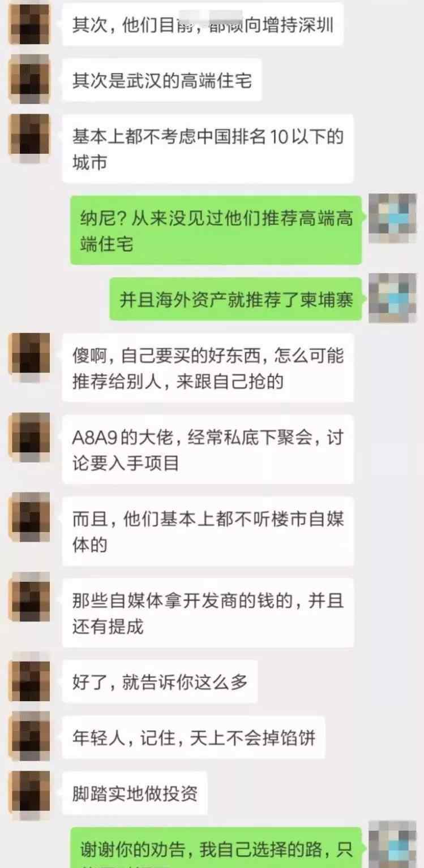Screen dimensions: 424x868
Task: Select the 天上不会掉馅饼 message bubble
Action: coord(194,737)
